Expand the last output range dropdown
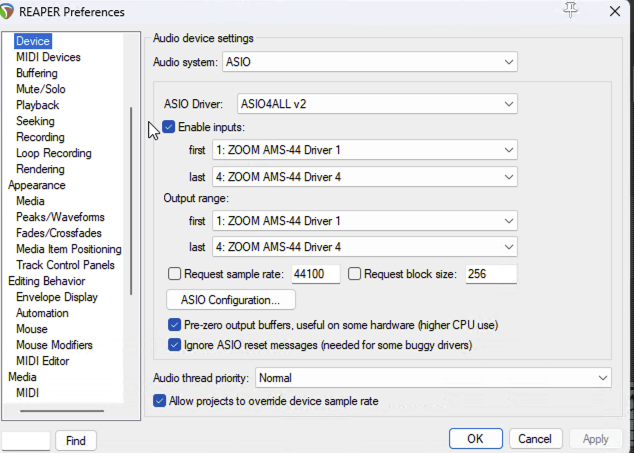The image size is (634, 453). coord(365,246)
